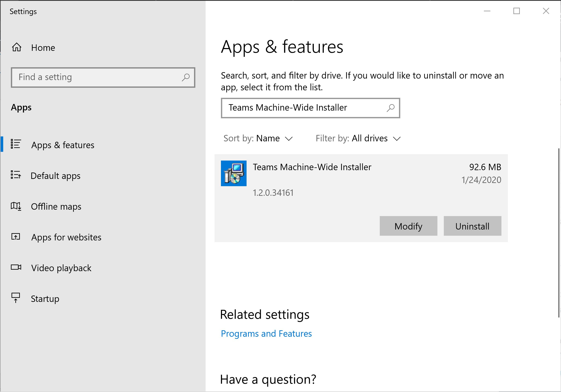
Task: Select the Default apps sidebar icon
Action: click(x=16, y=176)
